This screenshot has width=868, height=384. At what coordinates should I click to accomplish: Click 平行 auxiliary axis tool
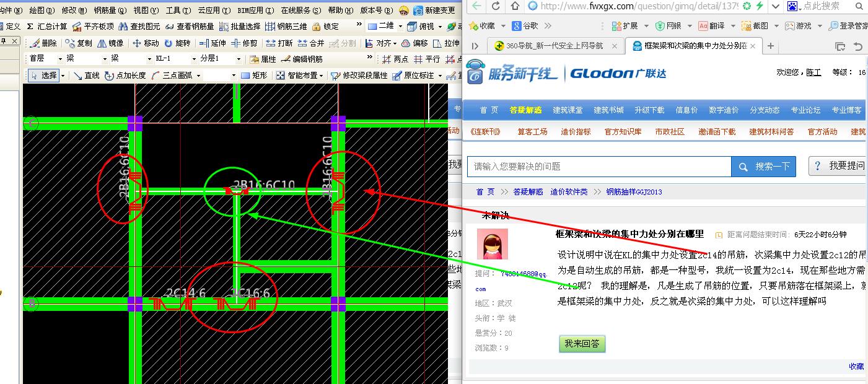pyautogui.click(x=427, y=59)
